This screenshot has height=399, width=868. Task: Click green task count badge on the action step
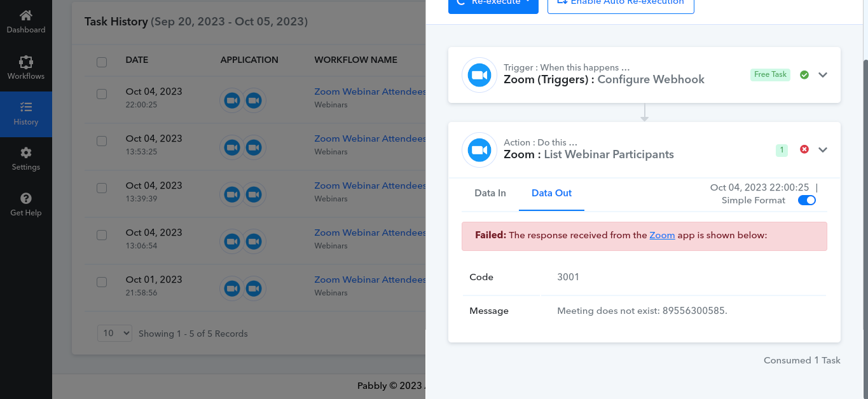pyautogui.click(x=782, y=150)
